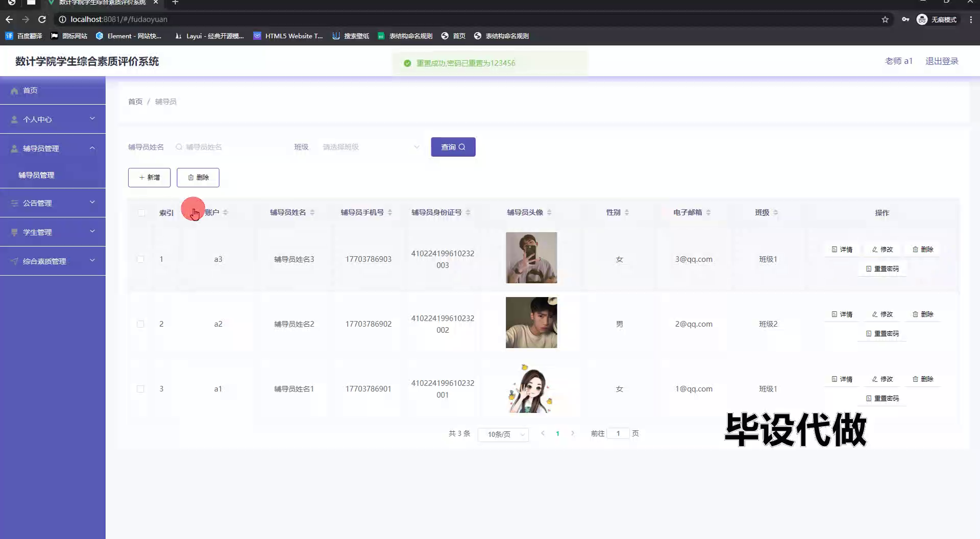Open Layui bookmark

coord(209,36)
